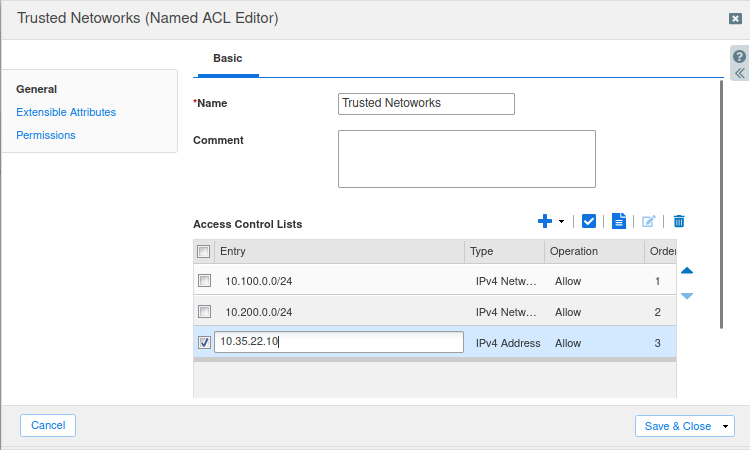Click the blue checkmark toolbar icon
This screenshot has width=750, height=450.
coord(589,221)
